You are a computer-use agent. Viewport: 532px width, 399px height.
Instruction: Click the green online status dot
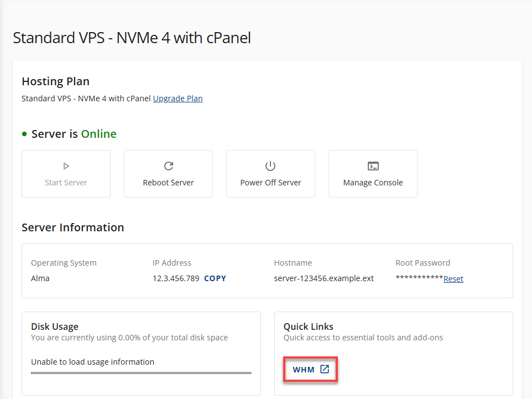click(x=24, y=134)
